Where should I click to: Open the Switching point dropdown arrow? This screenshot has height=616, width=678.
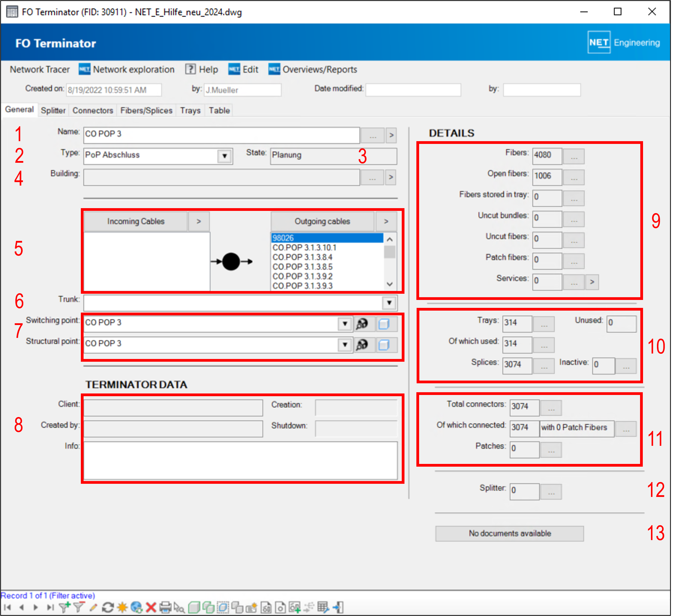(345, 324)
